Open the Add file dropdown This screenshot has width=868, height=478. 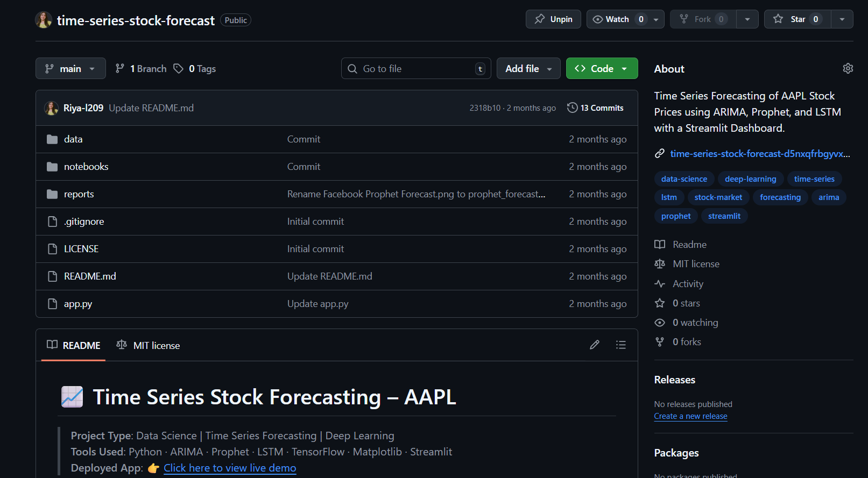528,68
